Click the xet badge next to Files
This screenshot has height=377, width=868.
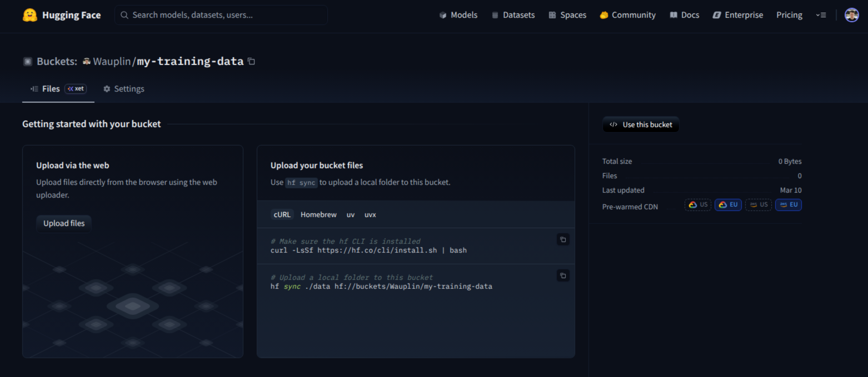[76, 89]
